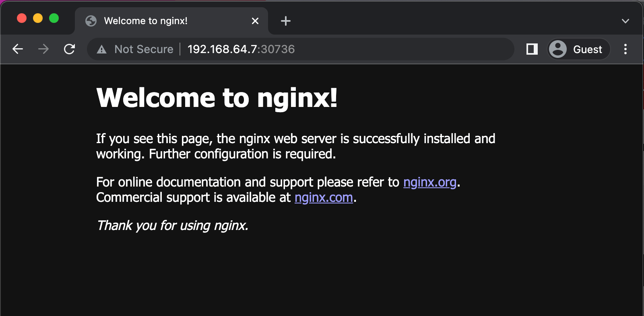
Task: Click the Guest profile label
Action: pyautogui.click(x=587, y=49)
